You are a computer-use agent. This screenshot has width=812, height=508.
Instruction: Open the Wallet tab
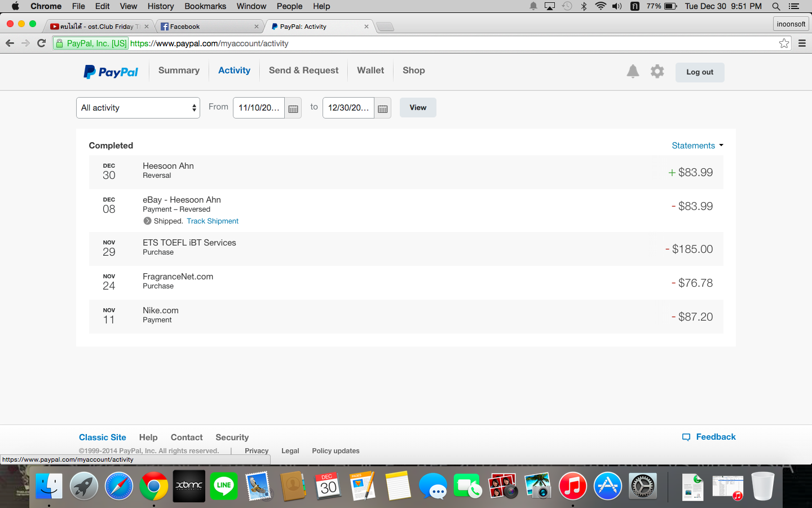370,71
